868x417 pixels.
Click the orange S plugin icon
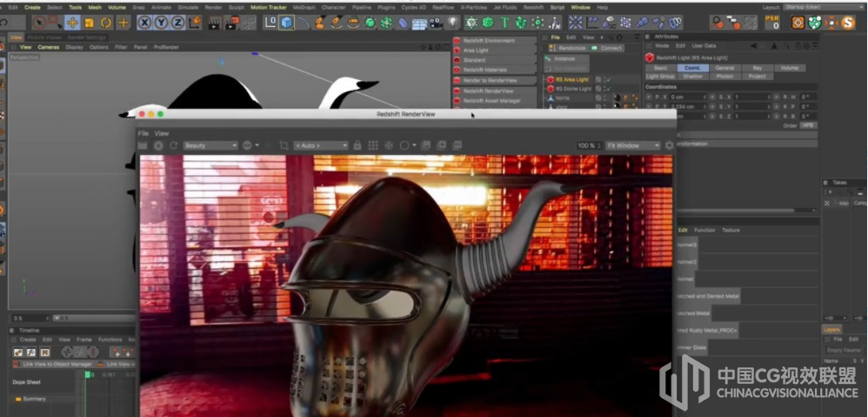coord(848,23)
